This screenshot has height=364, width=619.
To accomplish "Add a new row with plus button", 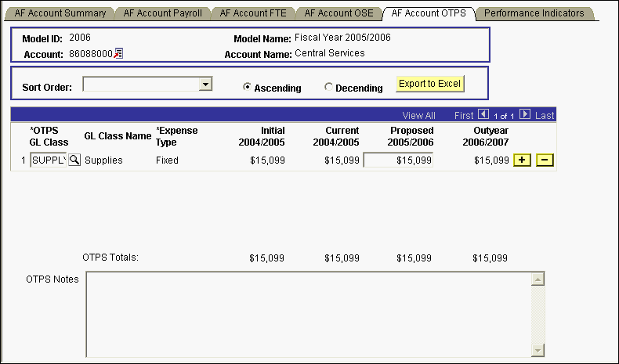I will pyautogui.click(x=522, y=160).
